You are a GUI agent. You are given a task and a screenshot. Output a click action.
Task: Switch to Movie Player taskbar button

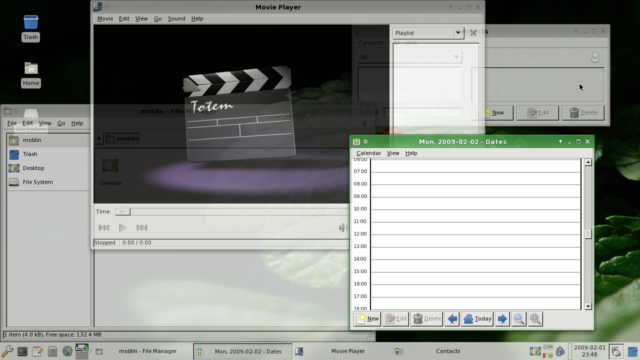pos(342,351)
